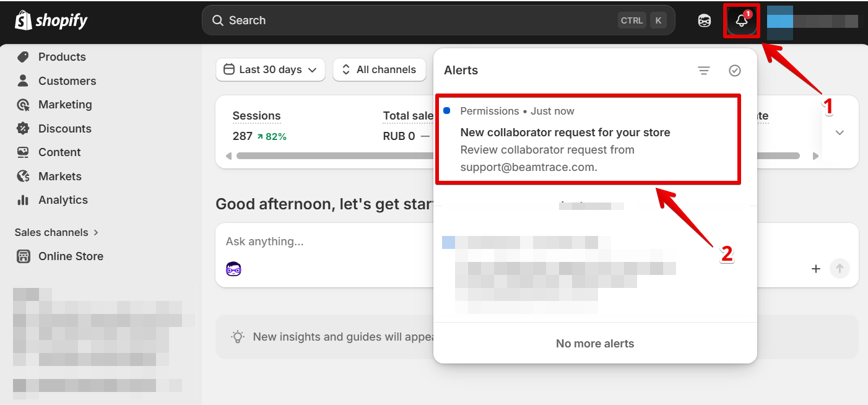The height and width of the screenshot is (405, 868).
Task: Open Marketing in the sidebar
Action: pyautogui.click(x=65, y=105)
